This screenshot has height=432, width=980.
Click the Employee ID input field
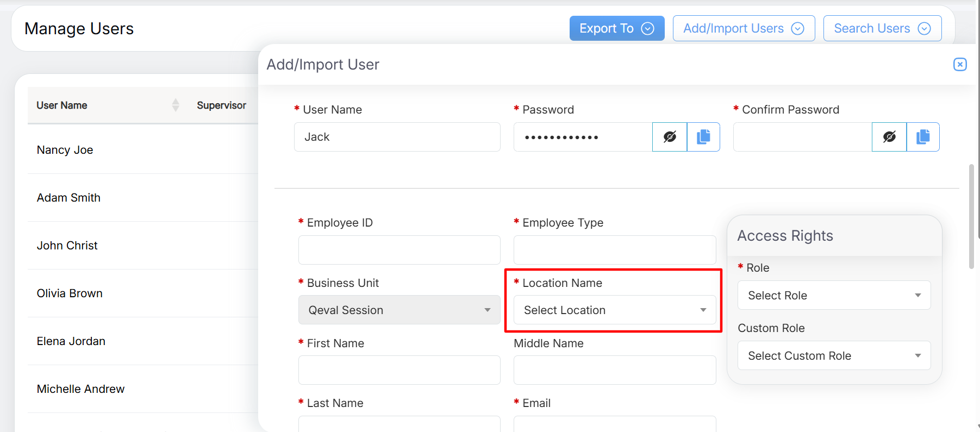coord(399,250)
